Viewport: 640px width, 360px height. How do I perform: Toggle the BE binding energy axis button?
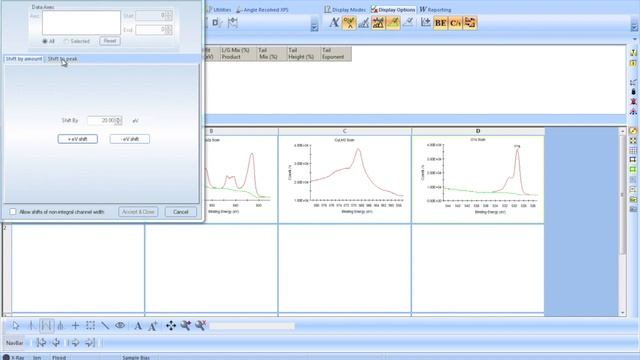pyautogui.click(x=440, y=23)
